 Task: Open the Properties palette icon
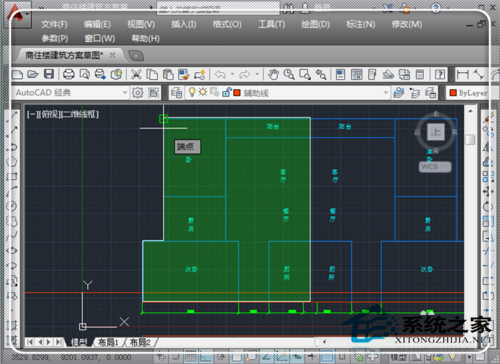pyautogui.click(x=340, y=74)
